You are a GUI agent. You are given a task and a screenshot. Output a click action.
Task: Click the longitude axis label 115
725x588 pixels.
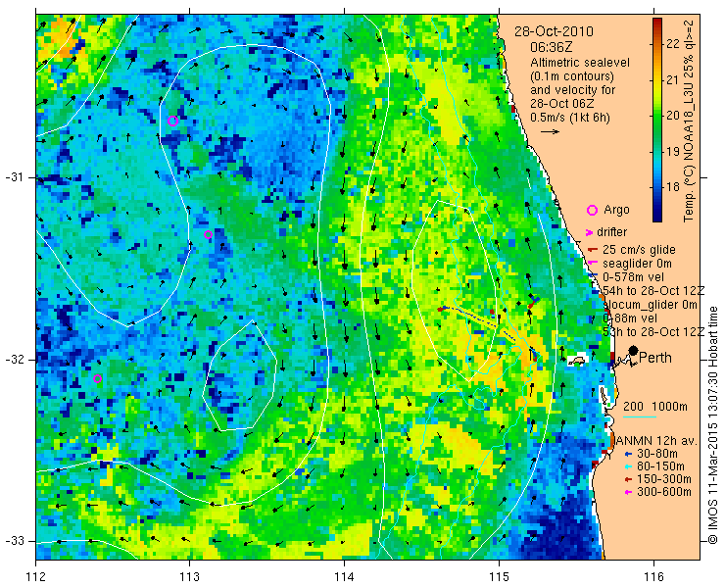click(x=499, y=577)
